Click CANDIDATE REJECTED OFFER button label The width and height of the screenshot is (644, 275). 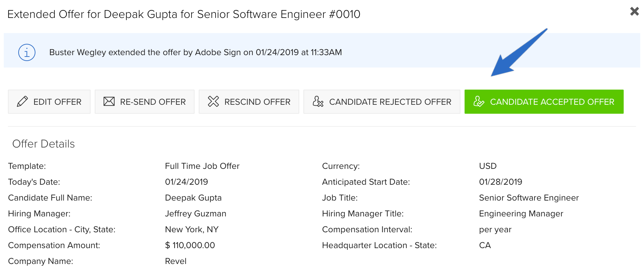click(390, 102)
